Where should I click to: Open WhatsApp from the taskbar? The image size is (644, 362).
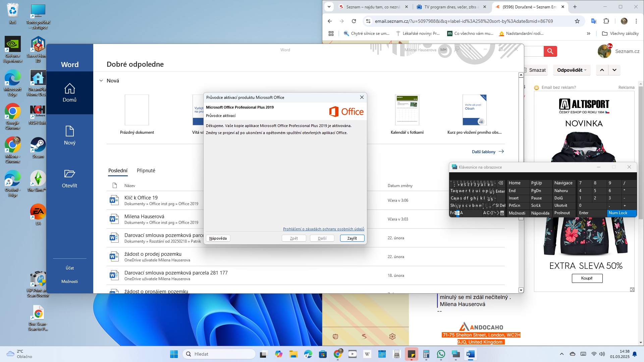tap(441, 354)
